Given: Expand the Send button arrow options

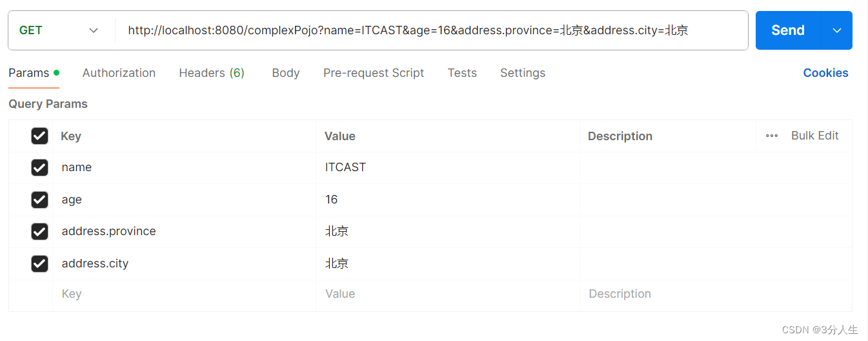Looking at the screenshot, I should point(837,30).
